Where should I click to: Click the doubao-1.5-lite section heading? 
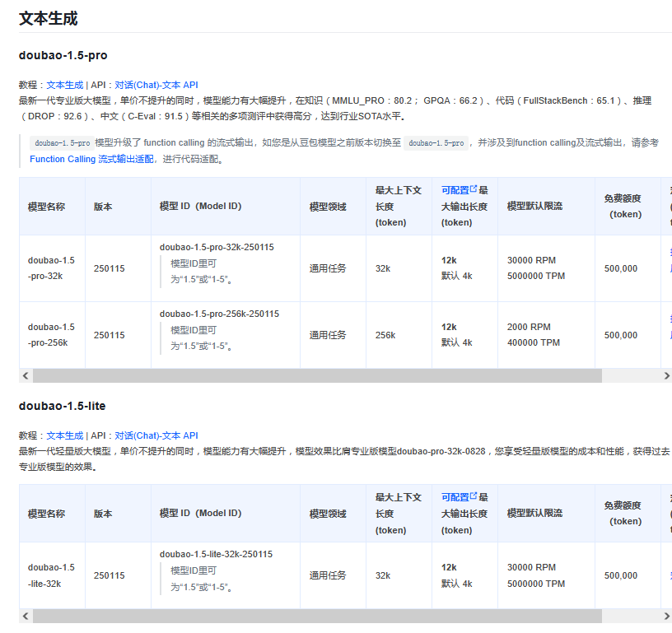[x=62, y=406]
